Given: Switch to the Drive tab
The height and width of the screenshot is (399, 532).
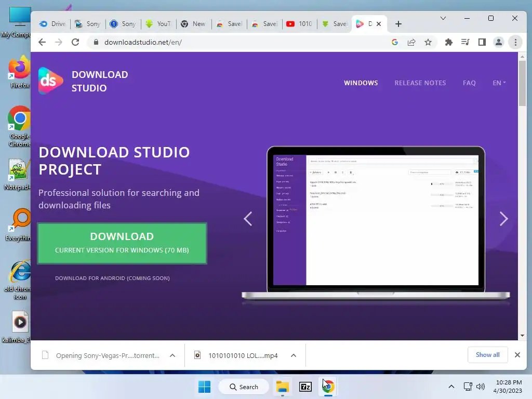Looking at the screenshot, I should [52, 24].
